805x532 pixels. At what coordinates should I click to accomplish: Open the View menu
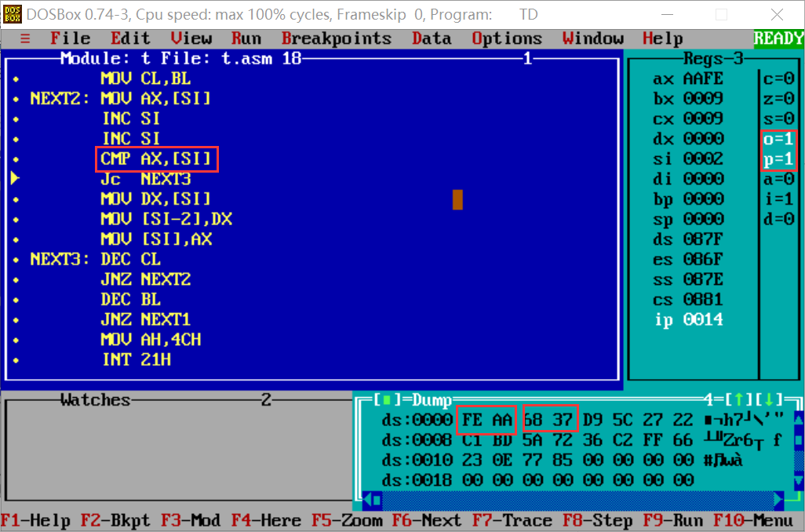191,38
